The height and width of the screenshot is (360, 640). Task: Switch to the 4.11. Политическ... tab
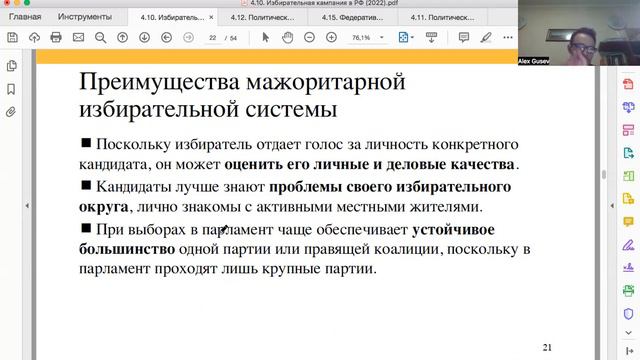pos(442,18)
